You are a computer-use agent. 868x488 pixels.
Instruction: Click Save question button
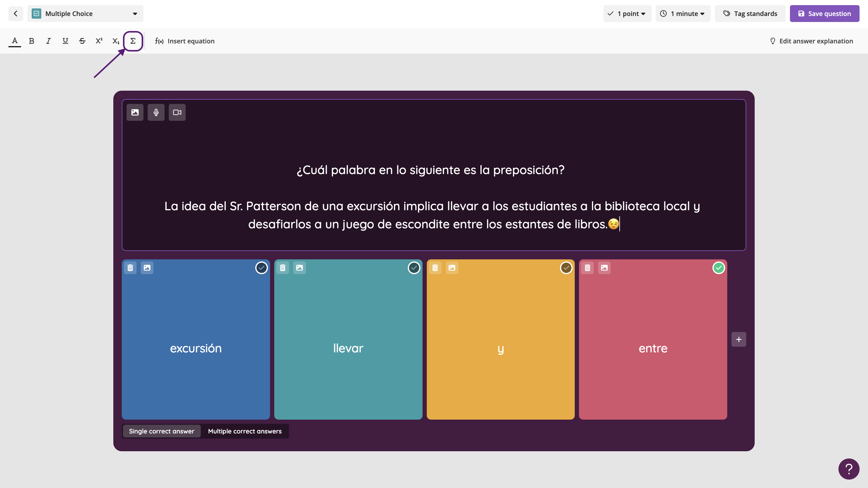[824, 14]
